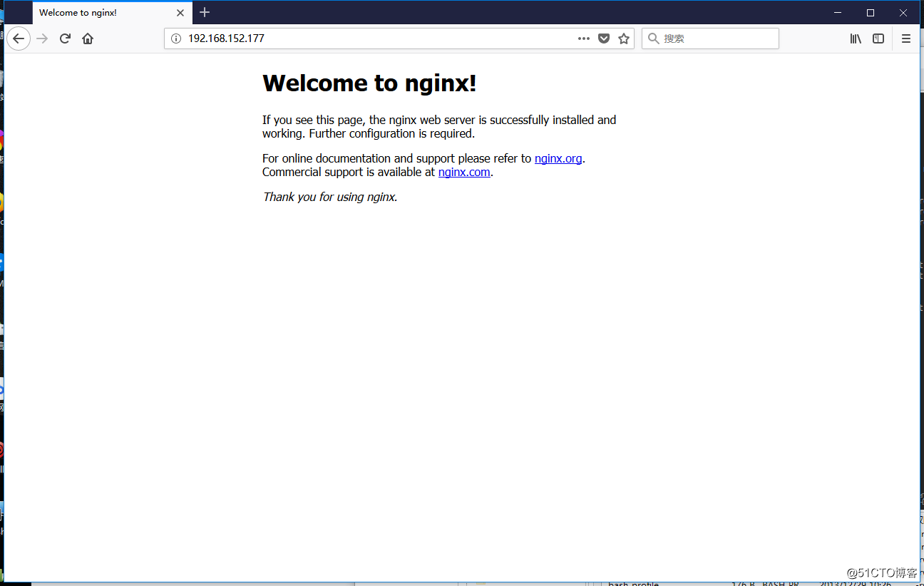924x586 pixels.
Task: Open page actions three-dot menu
Action: 584,38
